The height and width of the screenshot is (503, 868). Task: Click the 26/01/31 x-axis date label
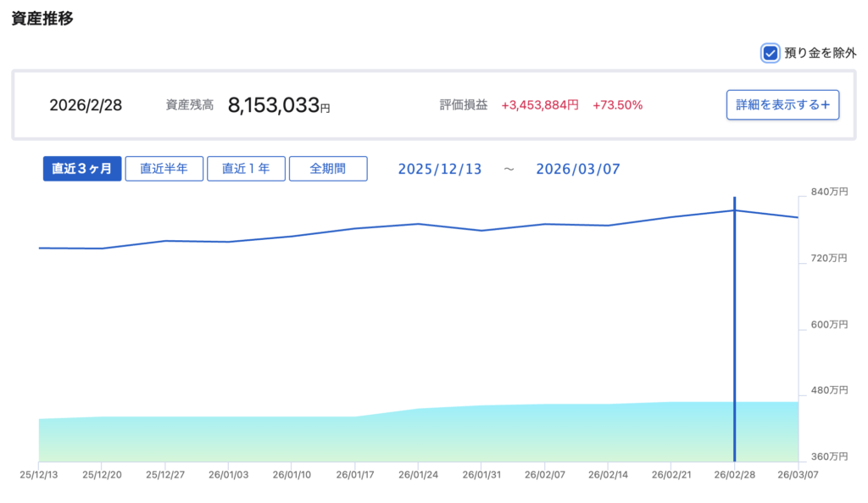[x=481, y=475]
